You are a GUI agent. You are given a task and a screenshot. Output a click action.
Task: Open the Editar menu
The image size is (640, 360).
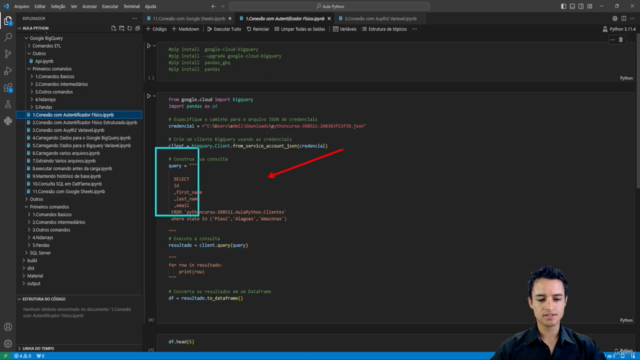pos(40,6)
